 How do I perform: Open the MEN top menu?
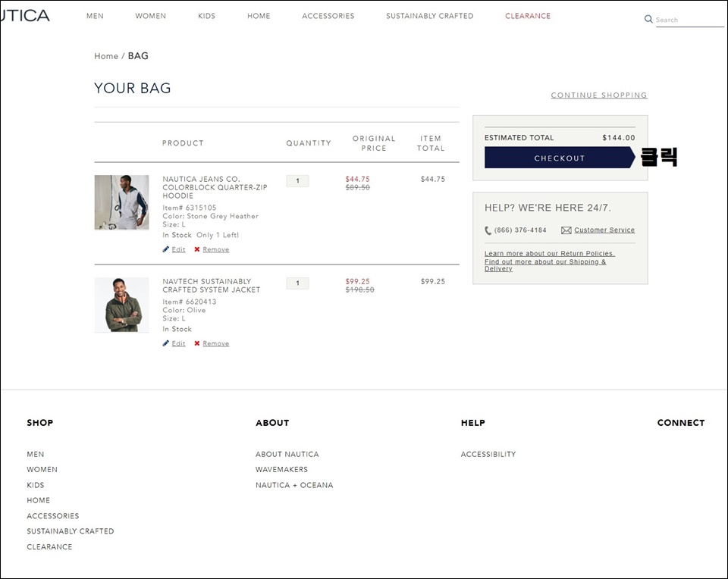(x=96, y=16)
